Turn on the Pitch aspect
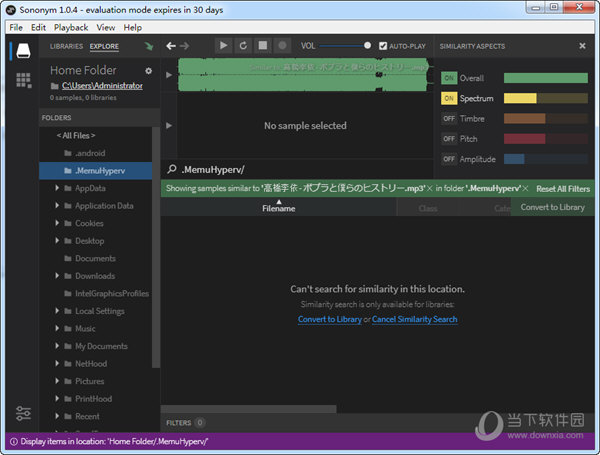The height and width of the screenshot is (455, 600). tap(448, 139)
